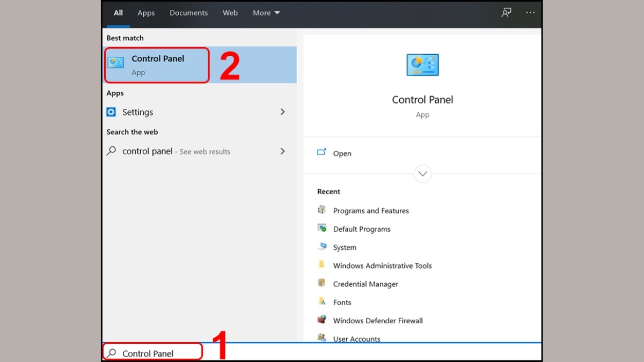This screenshot has height=362, width=644.
Task: Open User Accounts entry
Action: (x=356, y=338)
